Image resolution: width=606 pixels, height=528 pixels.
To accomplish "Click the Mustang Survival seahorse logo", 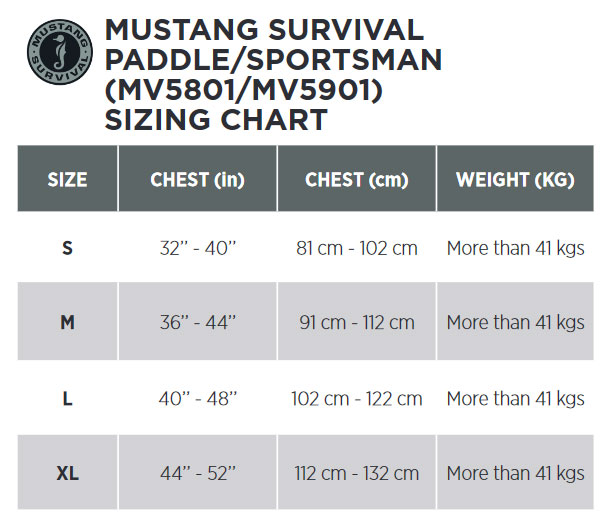I will [60, 52].
